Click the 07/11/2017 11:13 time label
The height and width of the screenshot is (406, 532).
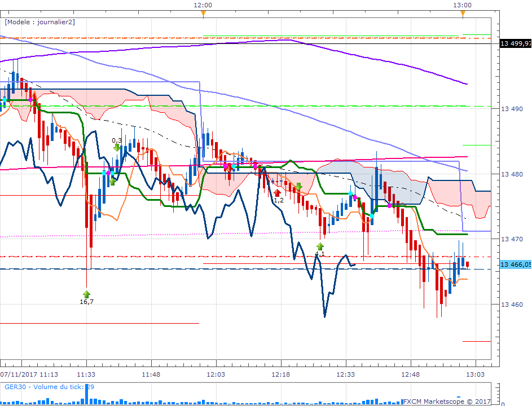[29, 374]
